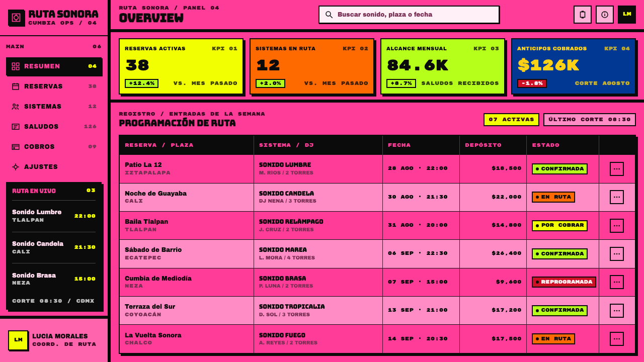This screenshot has height=362, width=644.
Task: Click the Ajustes gear icon in sidebar
Action: click(x=16, y=167)
